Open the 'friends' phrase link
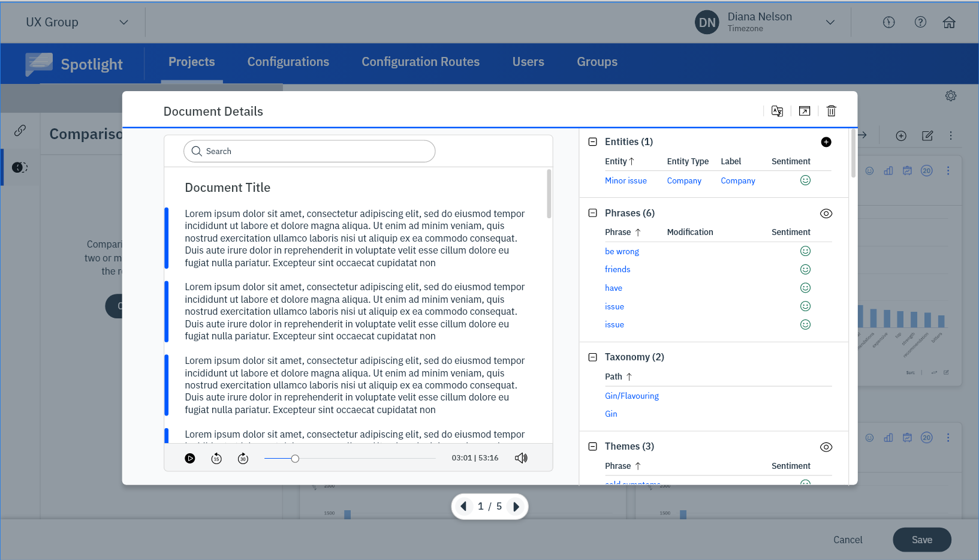This screenshot has width=979, height=560. (617, 270)
